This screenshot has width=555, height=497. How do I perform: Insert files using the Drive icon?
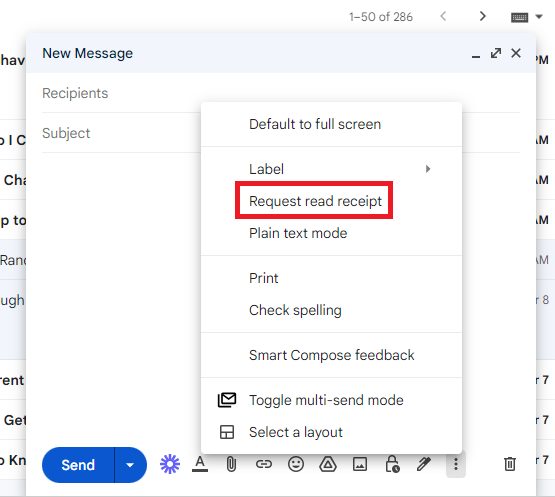pos(328,464)
